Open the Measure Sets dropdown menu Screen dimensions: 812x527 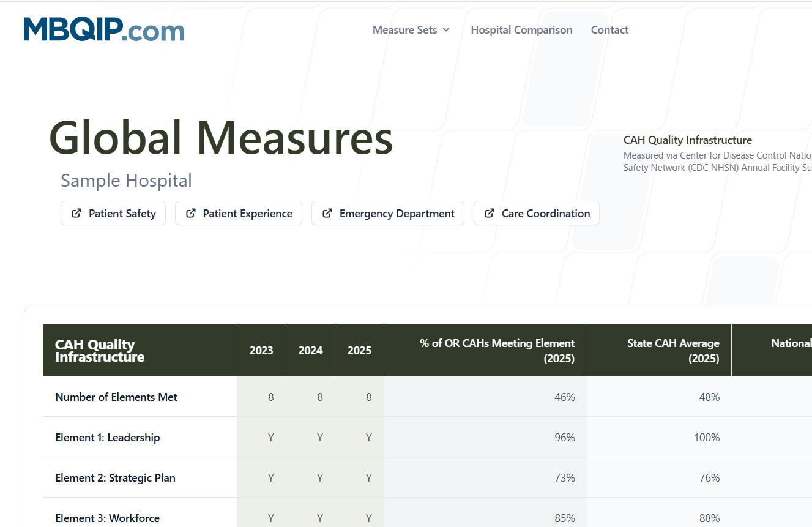[x=411, y=30]
